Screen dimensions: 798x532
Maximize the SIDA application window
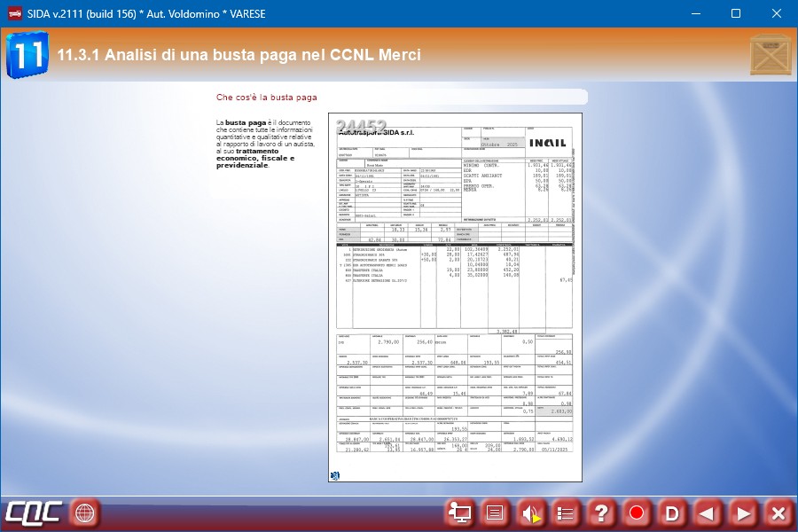pyautogui.click(x=735, y=13)
